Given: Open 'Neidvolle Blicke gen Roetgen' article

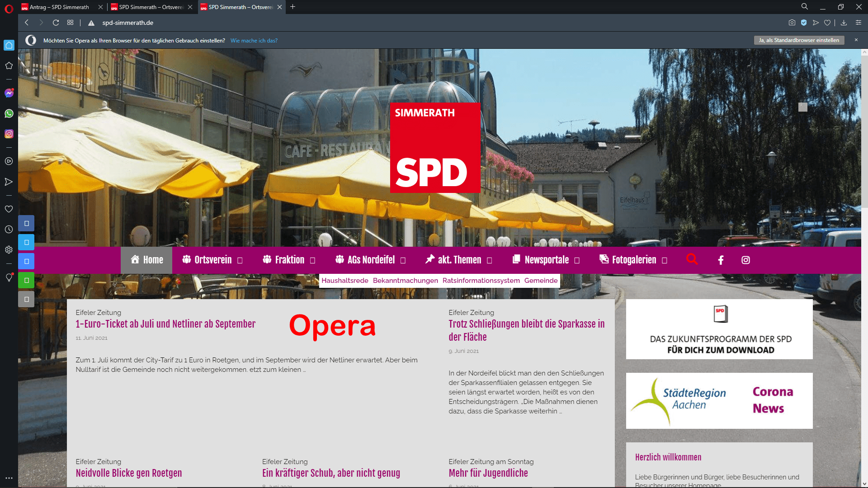Looking at the screenshot, I should (x=129, y=473).
